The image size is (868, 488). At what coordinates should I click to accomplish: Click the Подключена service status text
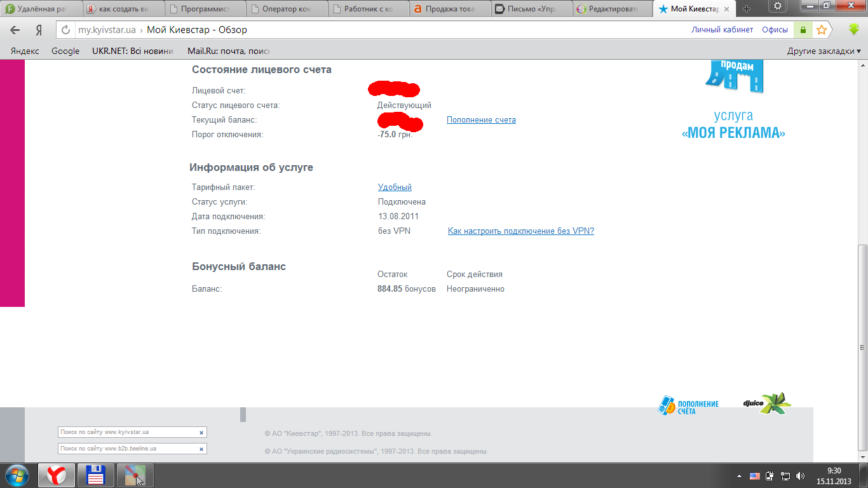pos(402,201)
